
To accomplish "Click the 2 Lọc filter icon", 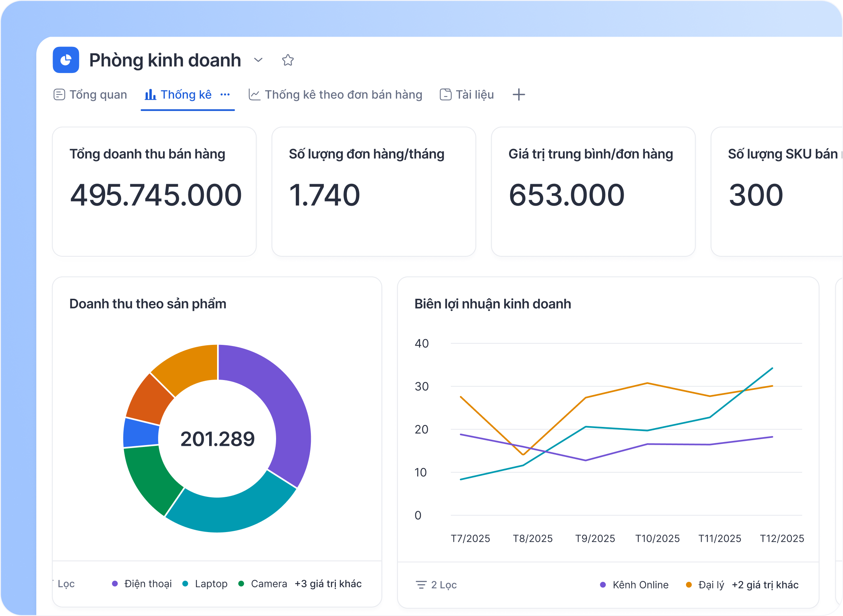I will [421, 585].
